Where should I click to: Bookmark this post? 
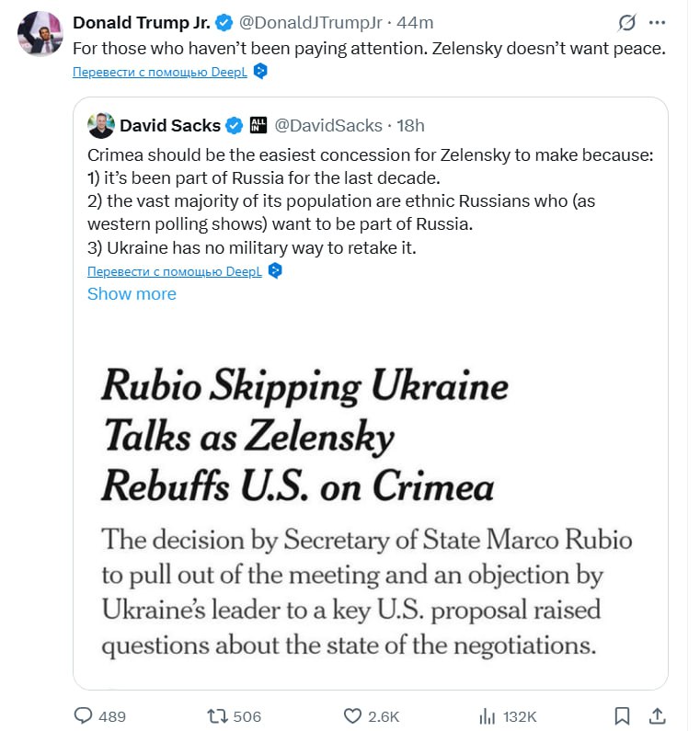[x=623, y=715]
